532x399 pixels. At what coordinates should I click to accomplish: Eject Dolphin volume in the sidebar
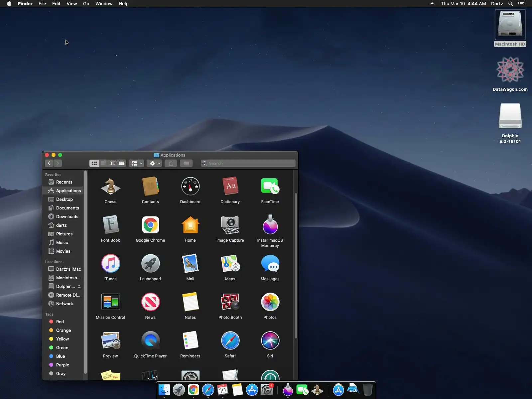coord(79,286)
